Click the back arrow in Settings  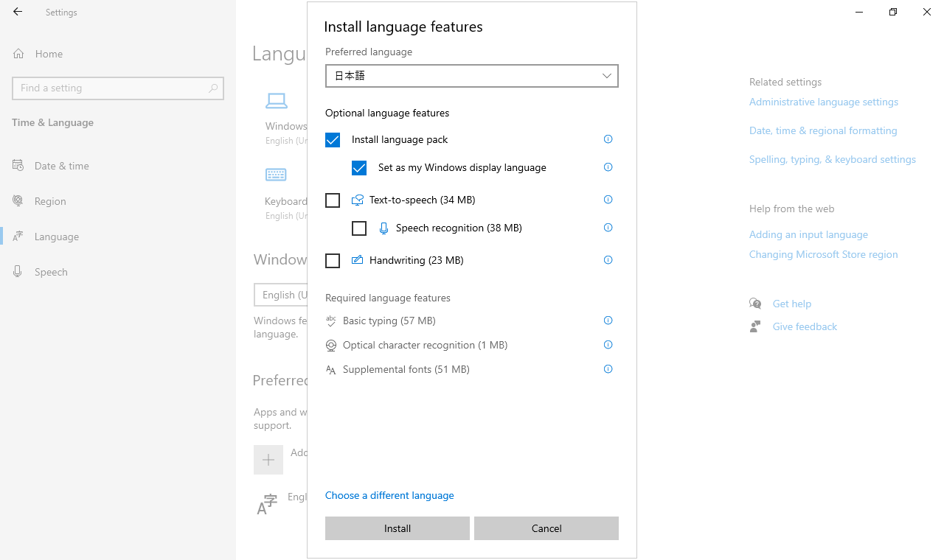[x=18, y=12]
